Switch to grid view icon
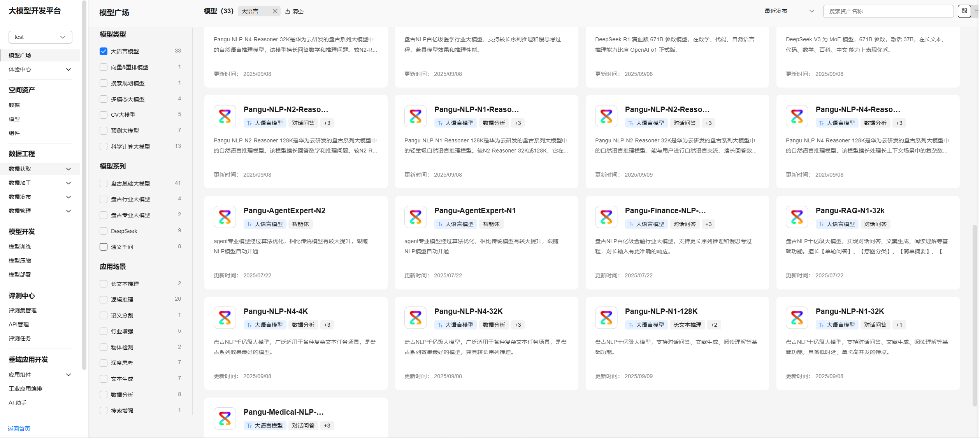 [x=964, y=11]
